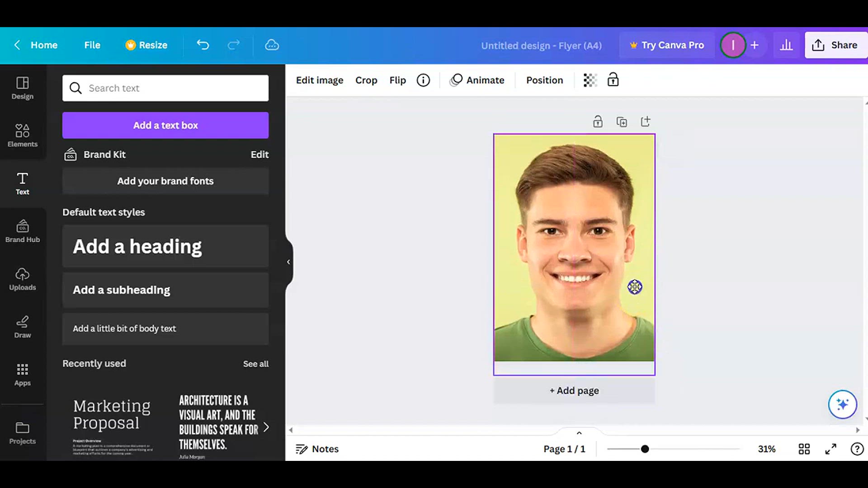Click the Search text input field

165,88
